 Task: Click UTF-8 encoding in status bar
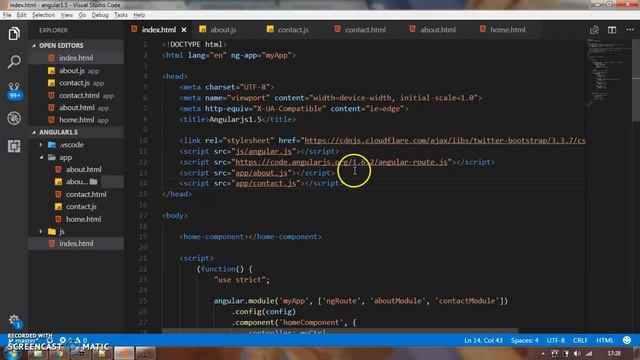pyautogui.click(x=556, y=340)
